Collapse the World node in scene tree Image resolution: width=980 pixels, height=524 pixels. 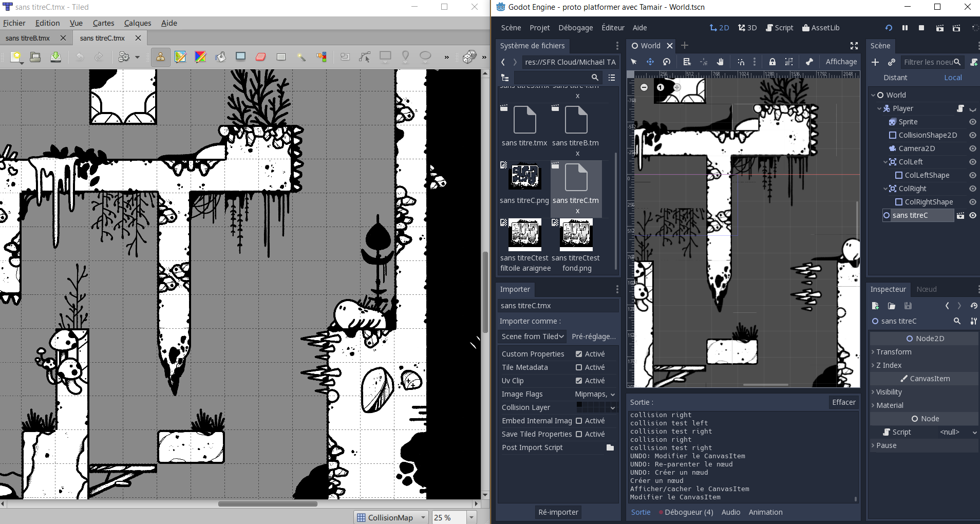coord(873,95)
